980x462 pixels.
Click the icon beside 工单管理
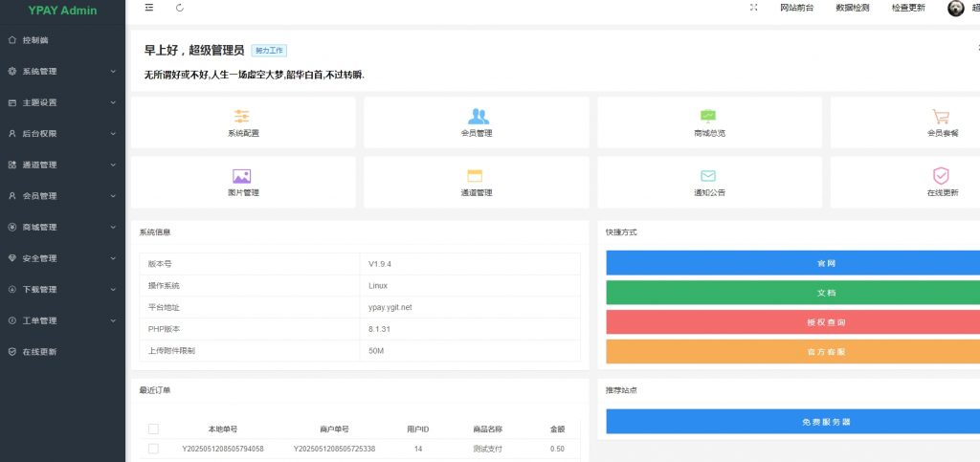coord(11,320)
